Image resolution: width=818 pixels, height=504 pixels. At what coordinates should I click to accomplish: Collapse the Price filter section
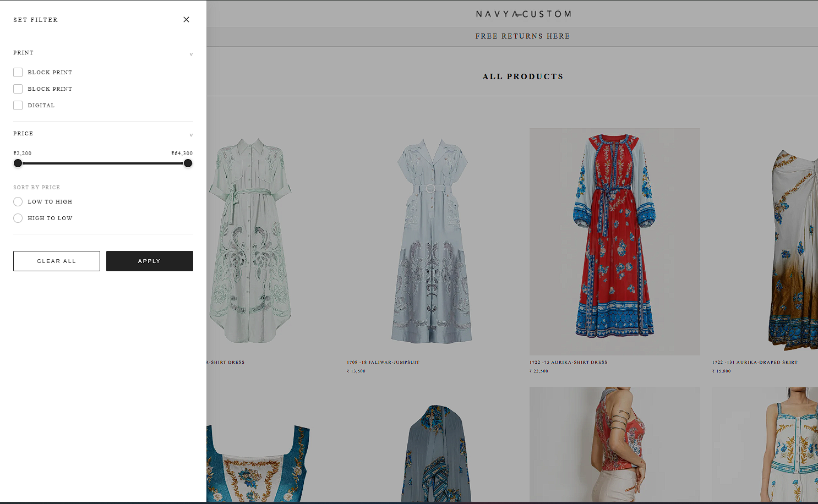(191, 135)
